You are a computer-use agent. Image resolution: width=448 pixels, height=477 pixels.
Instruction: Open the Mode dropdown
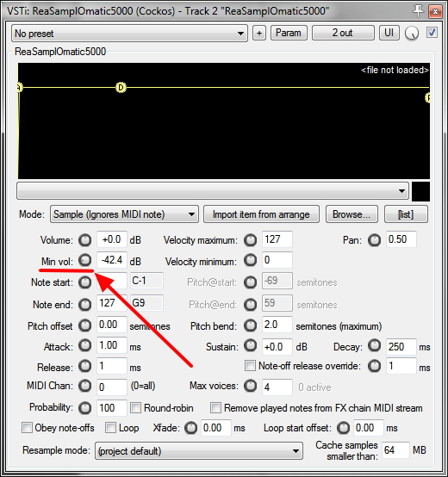coord(124,214)
